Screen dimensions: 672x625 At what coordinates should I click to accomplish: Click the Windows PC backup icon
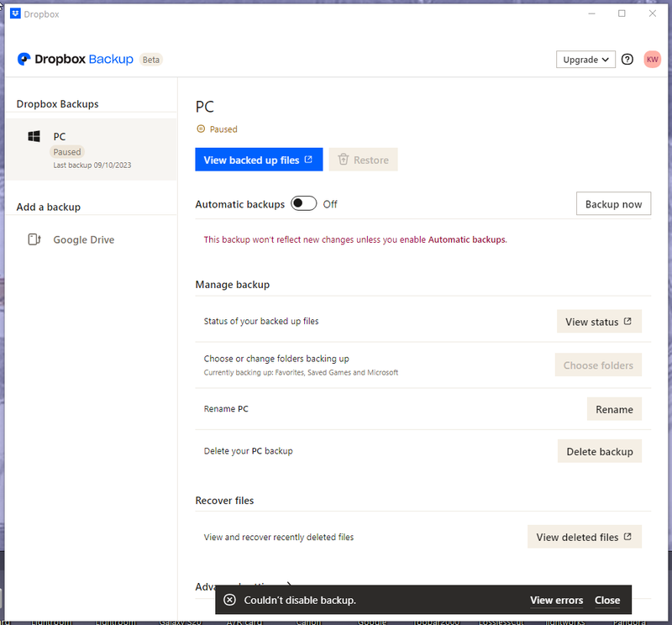click(x=34, y=137)
